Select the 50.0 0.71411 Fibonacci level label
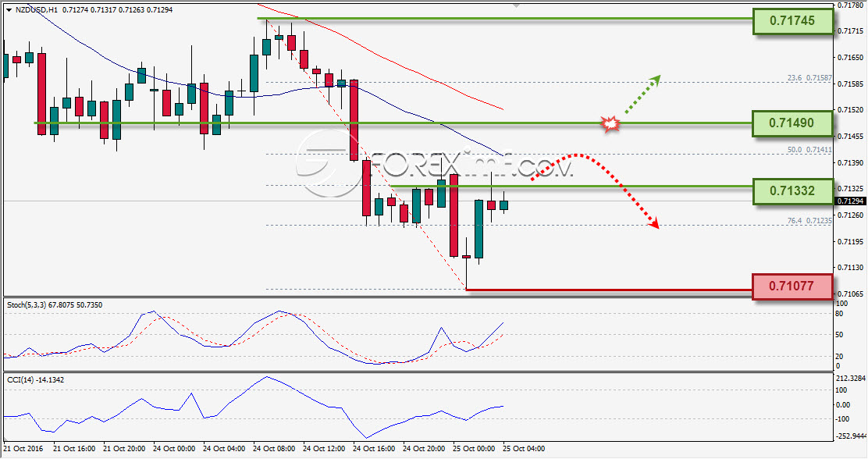The width and height of the screenshot is (868, 459). (x=809, y=150)
